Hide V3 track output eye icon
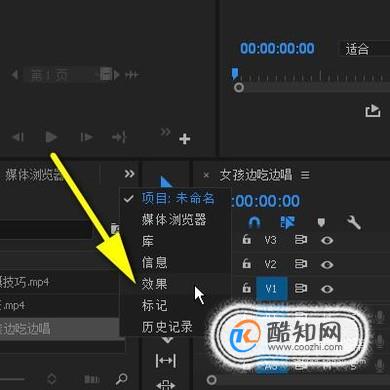The height and width of the screenshot is (390, 390). click(327, 240)
